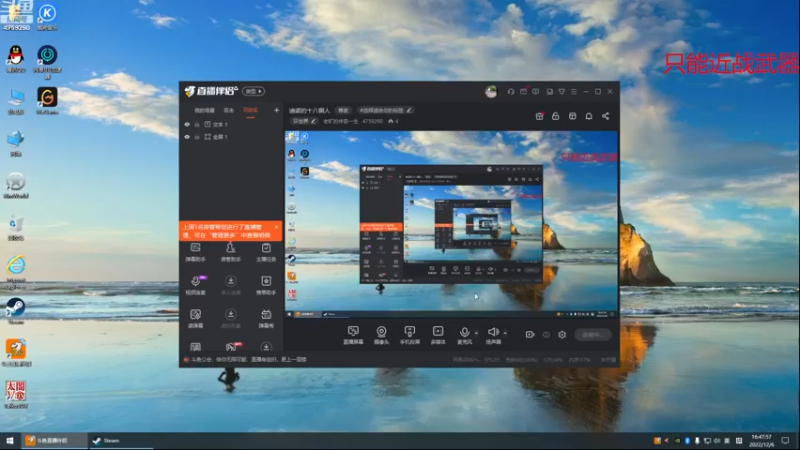The height and width of the screenshot is (450, 800).
Task: Open 弹幕秀 danmaku show tool
Action: (266, 318)
